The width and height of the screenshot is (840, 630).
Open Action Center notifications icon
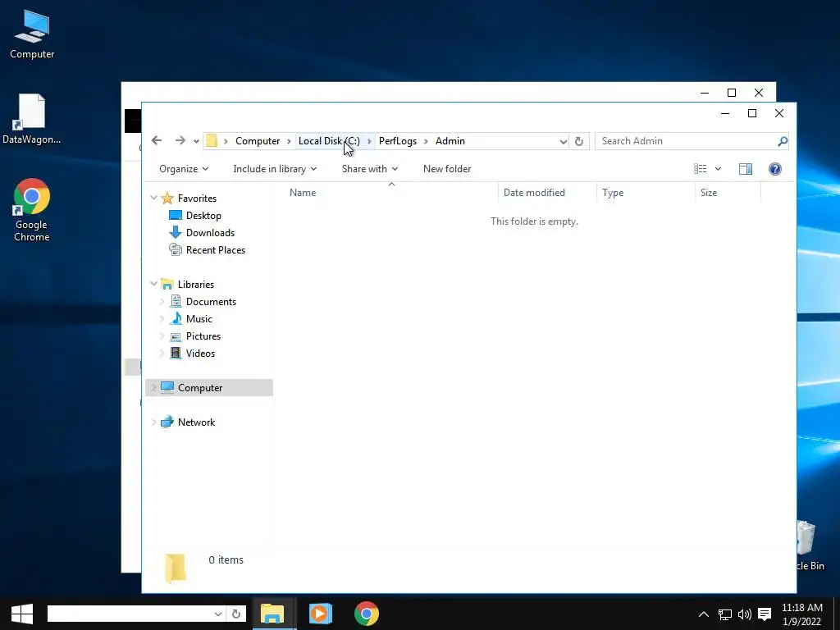tap(765, 614)
